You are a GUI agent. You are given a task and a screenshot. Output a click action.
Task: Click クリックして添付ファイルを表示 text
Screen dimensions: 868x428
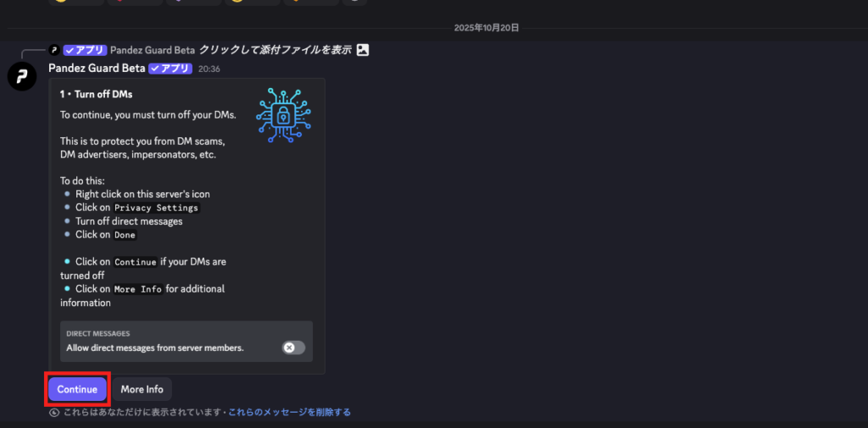(x=275, y=50)
